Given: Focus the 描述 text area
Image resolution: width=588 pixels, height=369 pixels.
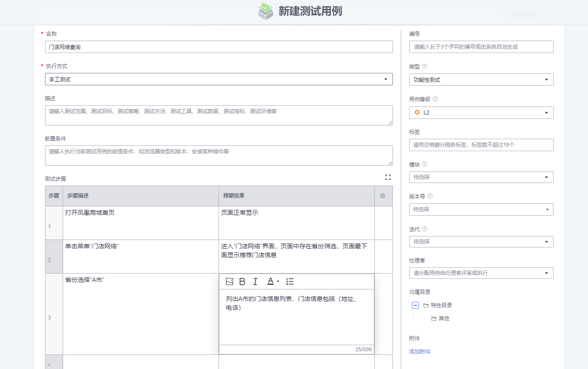Looking at the screenshot, I should (219, 115).
